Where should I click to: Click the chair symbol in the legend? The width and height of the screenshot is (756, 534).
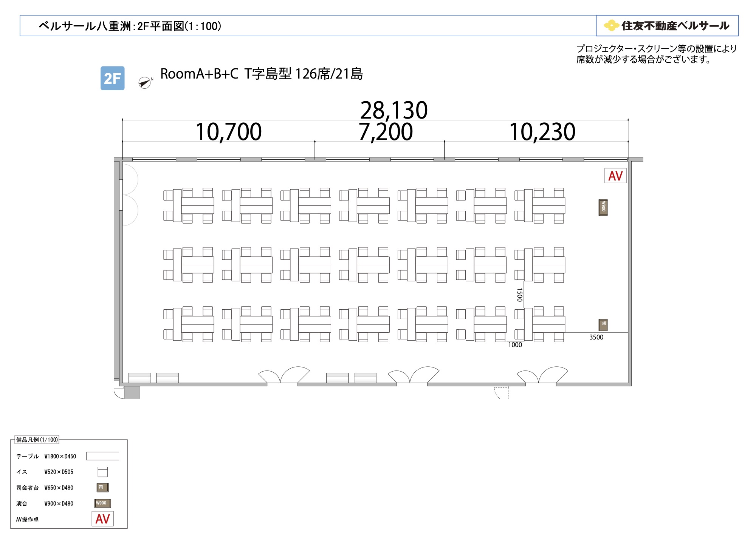coord(102,472)
